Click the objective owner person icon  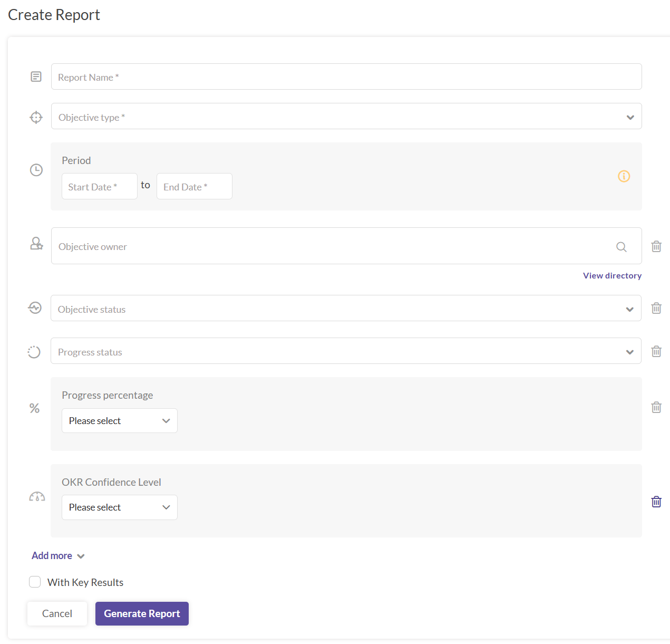pyautogui.click(x=36, y=243)
